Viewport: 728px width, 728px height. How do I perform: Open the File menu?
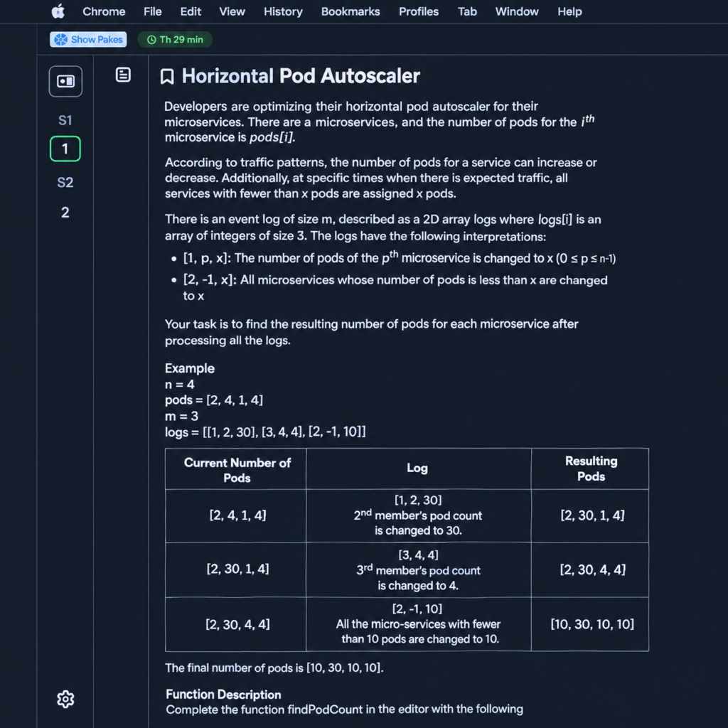point(153,11)
